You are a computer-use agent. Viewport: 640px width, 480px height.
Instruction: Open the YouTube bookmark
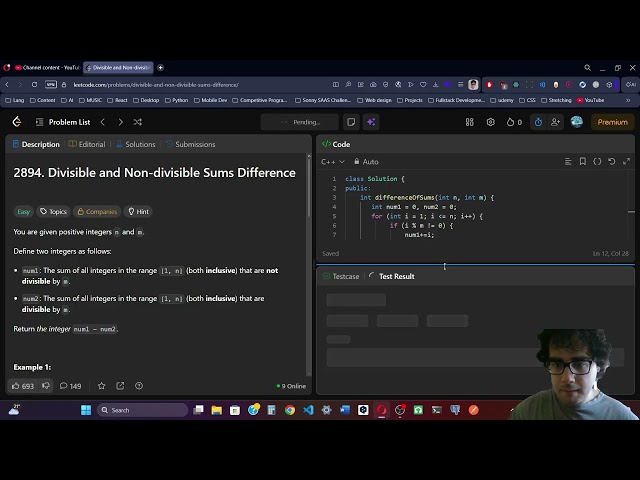tap(590, 100)
